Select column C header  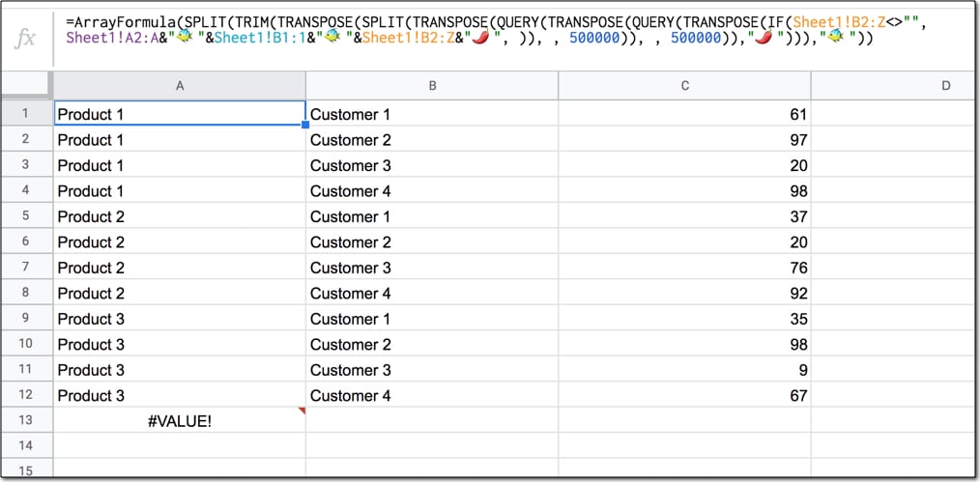[684, 86]
